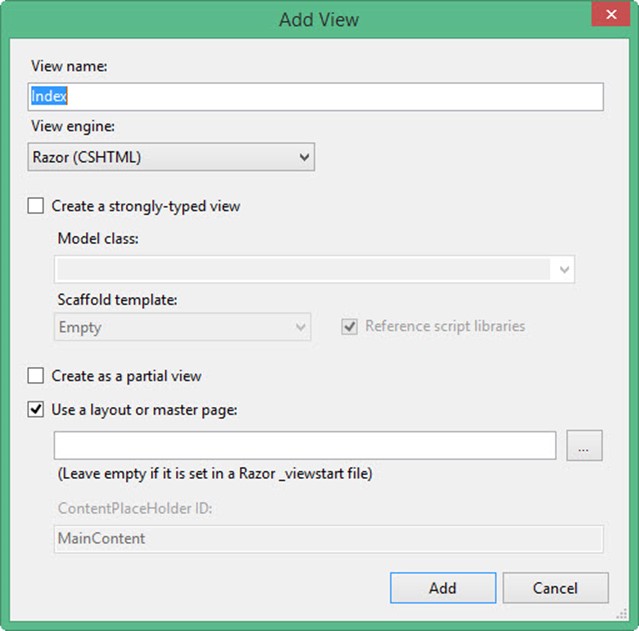Image resolution: width=639 pixels, height=631 pixels.
Task: Uncheck Use a layout or master page
Action: tap(36, 409)
